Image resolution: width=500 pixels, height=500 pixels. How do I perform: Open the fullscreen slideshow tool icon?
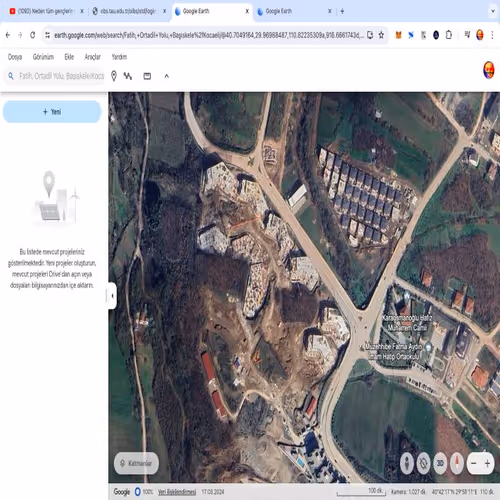click(x=147, y=76)
